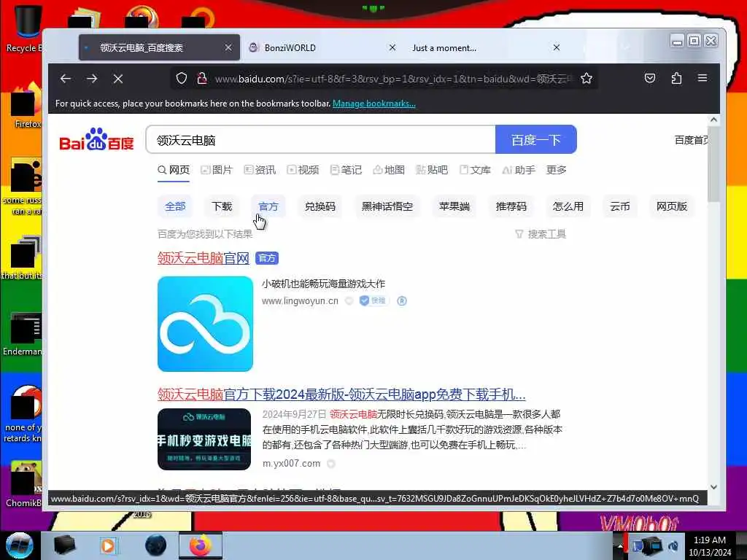Expand the 更多 more categories menu
Image resolution: width=747 pixels, height=560 pixels.
(x=556, y=170)
